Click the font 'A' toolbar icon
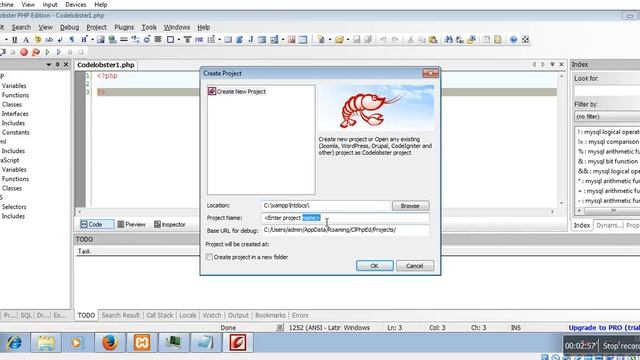This screenshot has width=640, height=360. click(26, 40)
